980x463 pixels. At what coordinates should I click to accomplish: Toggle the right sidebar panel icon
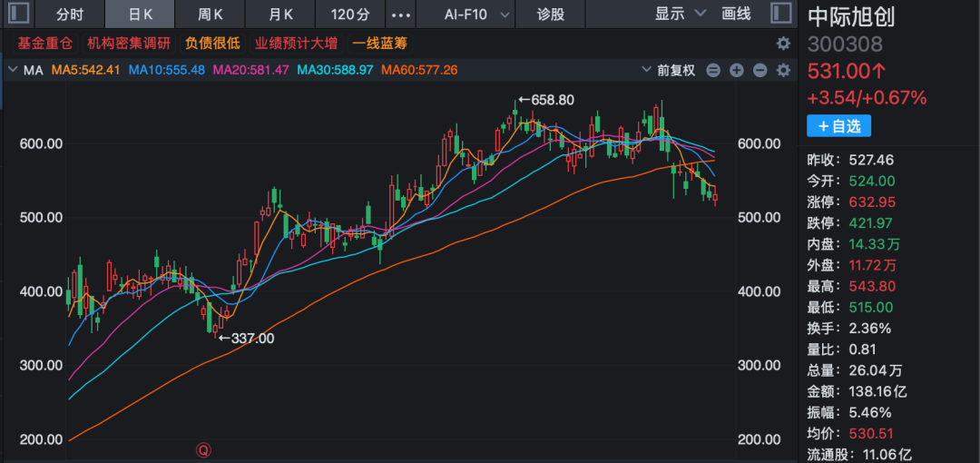(779, 14)
